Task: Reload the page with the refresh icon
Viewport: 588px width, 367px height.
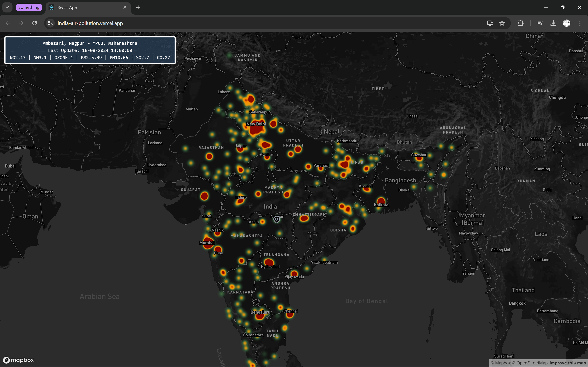Action: pyautogui.click(x=35, y=23)
